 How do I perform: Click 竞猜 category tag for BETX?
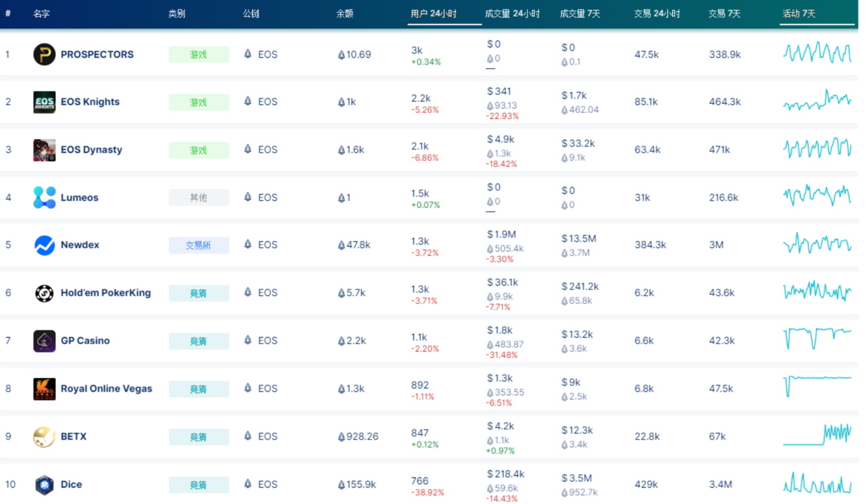point(199,436)
